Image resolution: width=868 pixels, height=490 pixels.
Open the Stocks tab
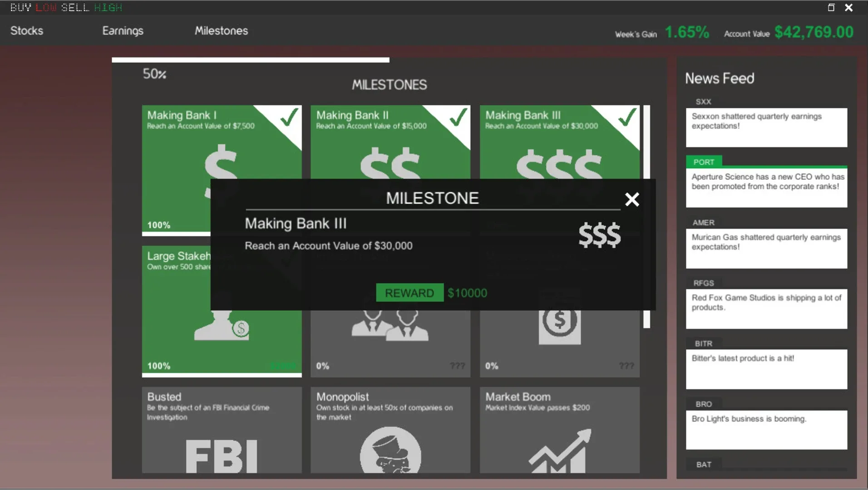pos(27,31)
